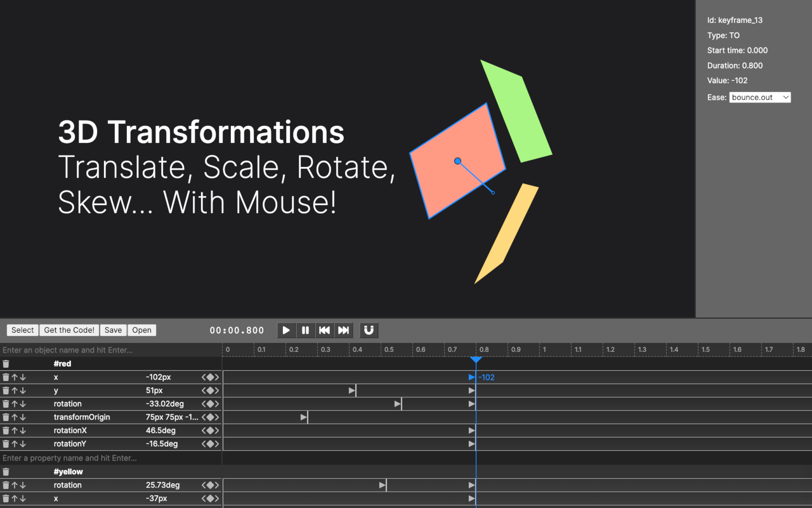Delete the transformOrigin property row
The height and width of the screenshot is (508, 812).
[6, 417]
